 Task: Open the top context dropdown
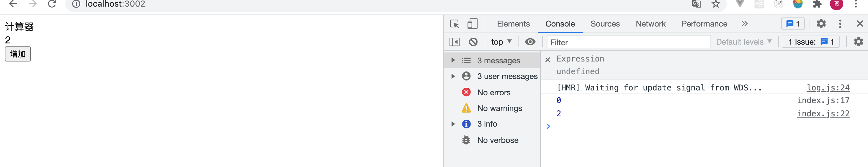(501, 42)
